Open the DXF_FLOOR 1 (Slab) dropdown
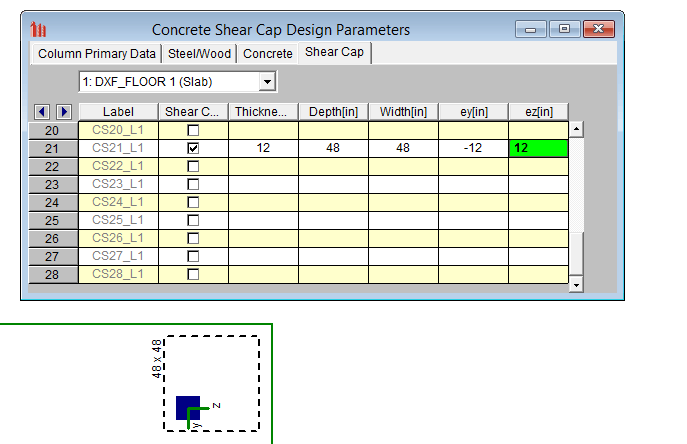Image resolution: width=687 pixels, height=444 pixels. pos(267,82)
